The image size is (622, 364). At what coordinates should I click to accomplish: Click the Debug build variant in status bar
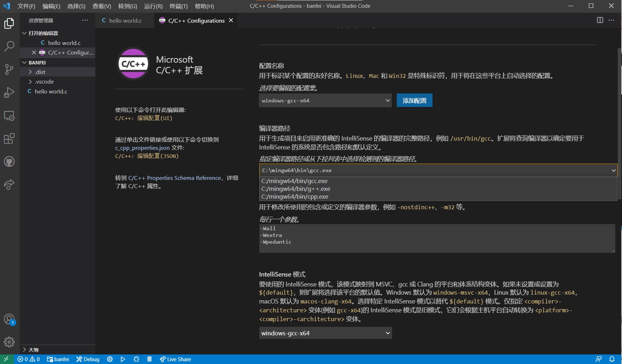tap(88, 359)
